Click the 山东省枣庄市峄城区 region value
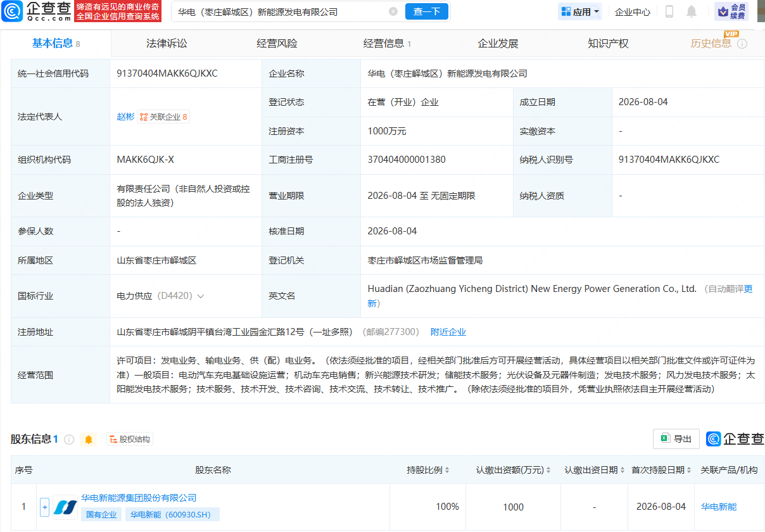Image resolution: width=765 pixels, height=532 pixels. [156, 260]
